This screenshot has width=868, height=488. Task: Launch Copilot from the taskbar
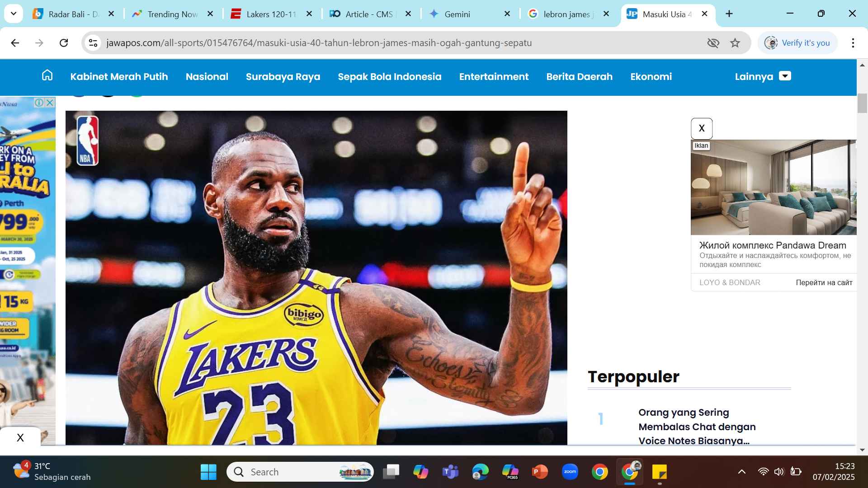421,472
